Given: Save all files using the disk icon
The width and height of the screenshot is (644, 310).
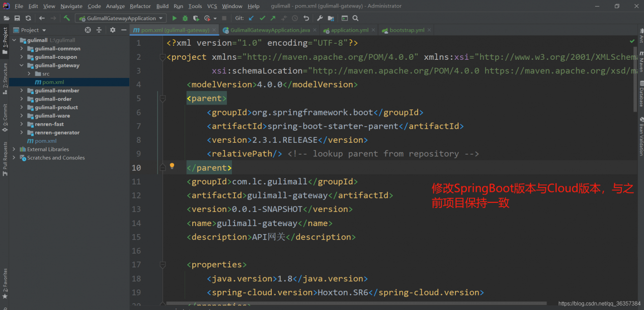Looking at the screenshot, I should click(17, 18).
